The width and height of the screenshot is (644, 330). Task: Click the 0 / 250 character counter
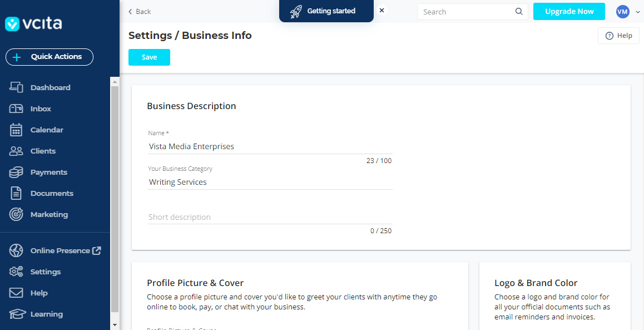click(381, 231)
